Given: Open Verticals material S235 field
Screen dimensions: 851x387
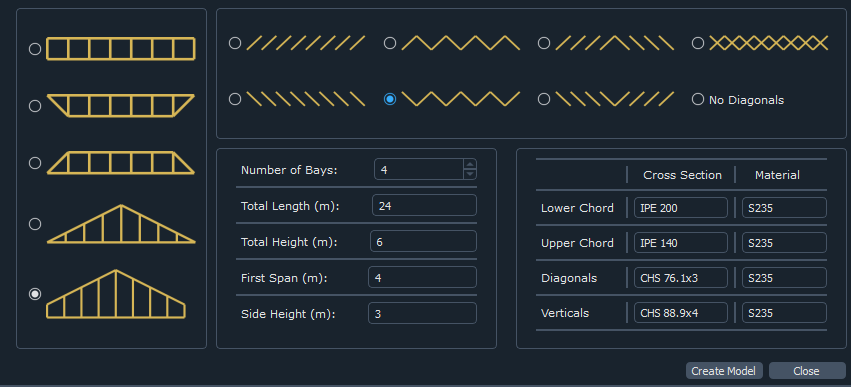Looking at the screenshot, I should pyautogui.click(x=784, y=313).
